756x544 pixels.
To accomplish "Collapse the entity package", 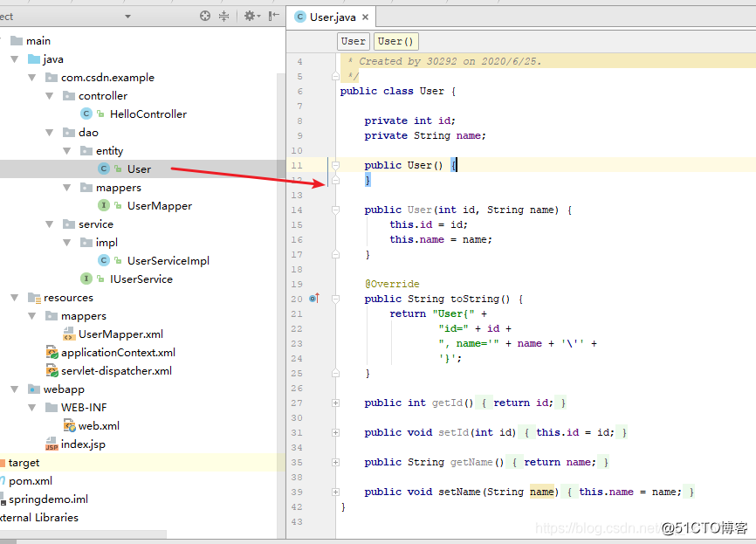I will pos(67,151).
